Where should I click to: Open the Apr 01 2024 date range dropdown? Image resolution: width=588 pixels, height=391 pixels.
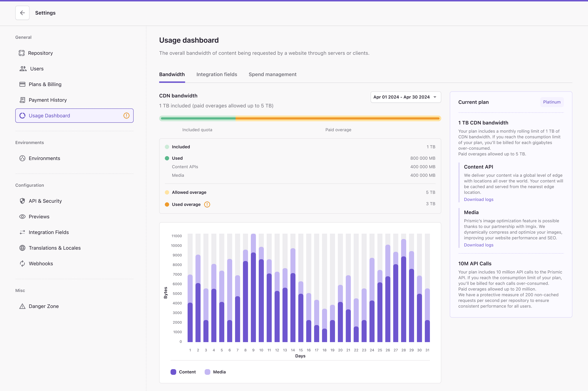(x=405, y=97)
